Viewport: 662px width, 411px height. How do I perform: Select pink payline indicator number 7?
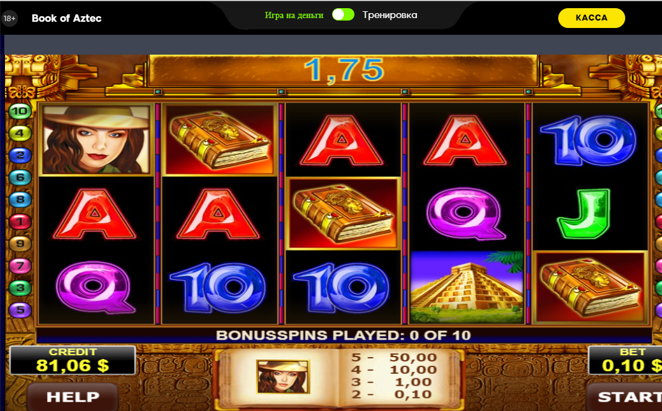(x=19, y=266)
